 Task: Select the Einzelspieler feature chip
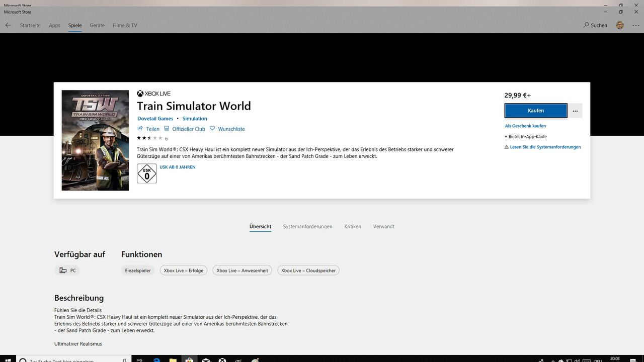(x=138, y=270)
